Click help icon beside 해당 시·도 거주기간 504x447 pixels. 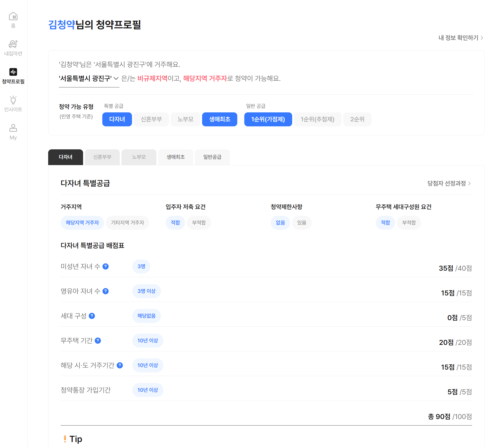click(120, 365)
